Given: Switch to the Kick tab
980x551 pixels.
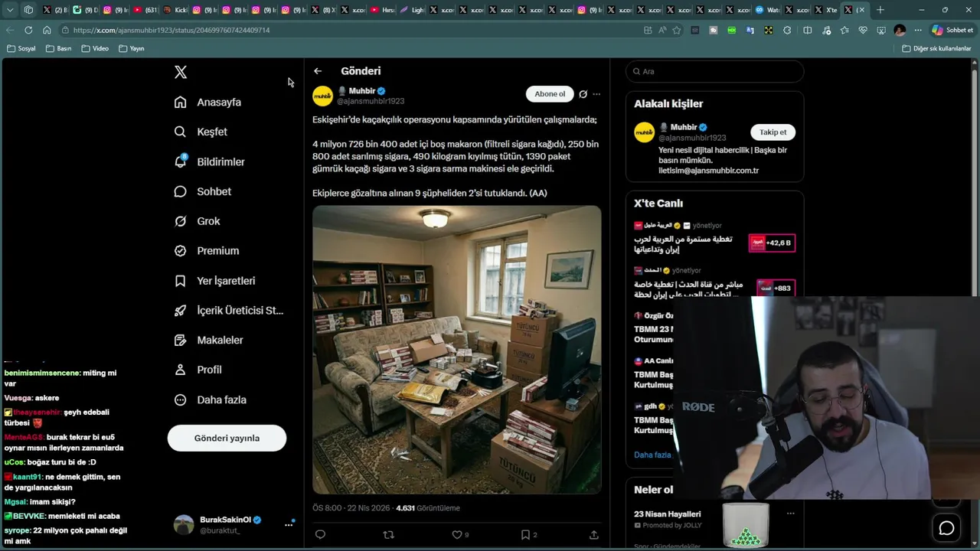Looking at the screenshot, I should (175, 10).
